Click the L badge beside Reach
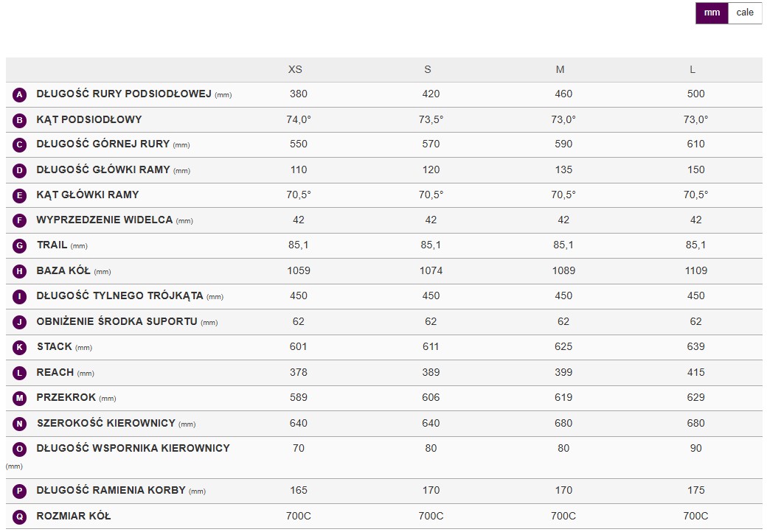The image size is (767, 532). pyautogui.click(x=20, y=373)
